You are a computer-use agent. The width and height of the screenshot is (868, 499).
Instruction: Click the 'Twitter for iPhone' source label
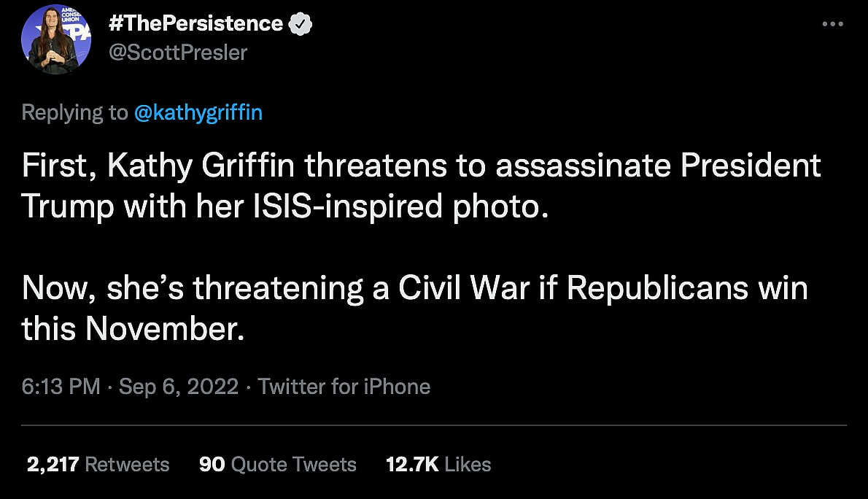coord(344,386)
